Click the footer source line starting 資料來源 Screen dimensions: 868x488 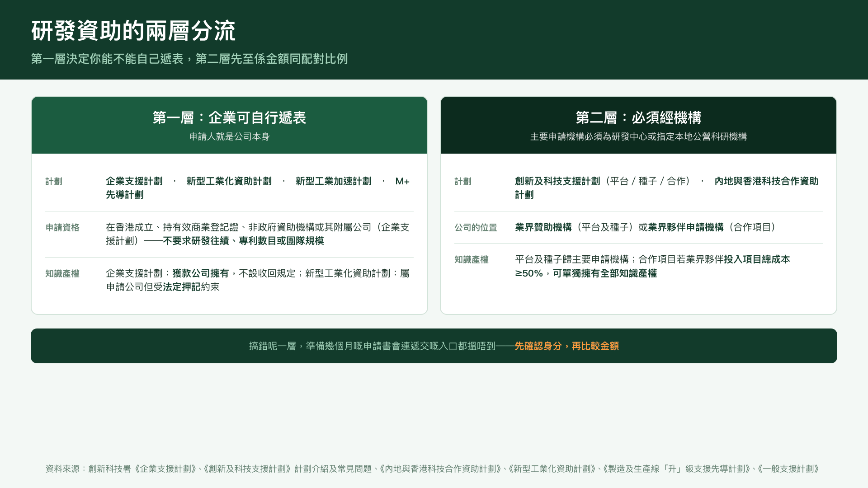(433, 469)
